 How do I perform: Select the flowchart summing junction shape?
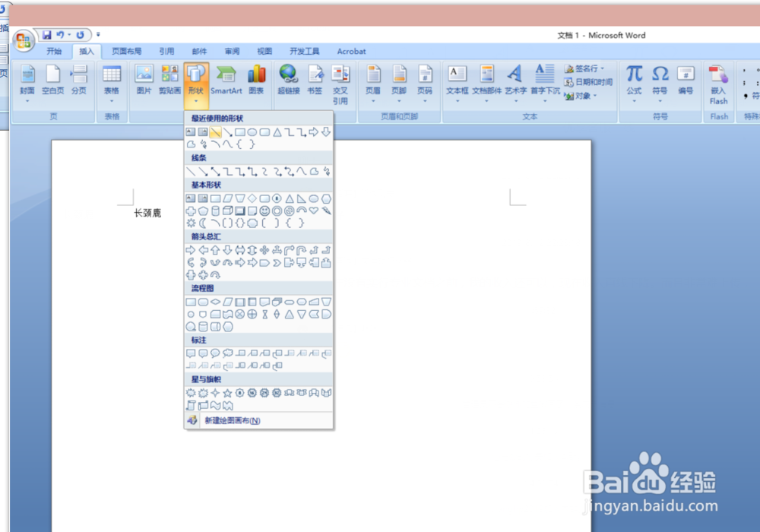[240, 314]
